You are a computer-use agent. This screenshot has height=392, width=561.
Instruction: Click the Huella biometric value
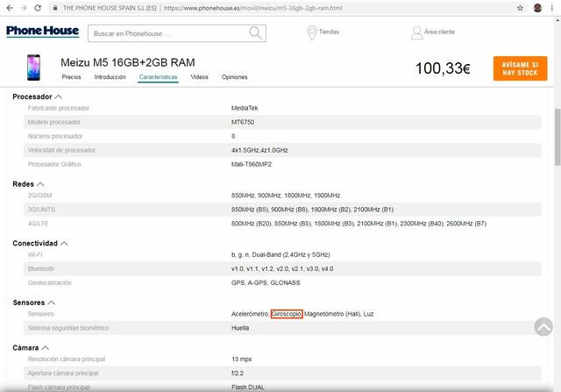[240, 328]
